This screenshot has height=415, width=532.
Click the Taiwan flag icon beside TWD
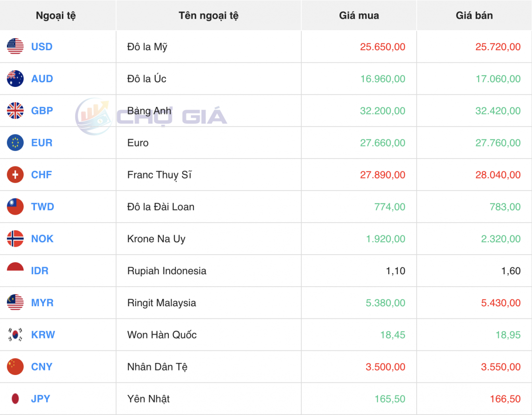15,207
